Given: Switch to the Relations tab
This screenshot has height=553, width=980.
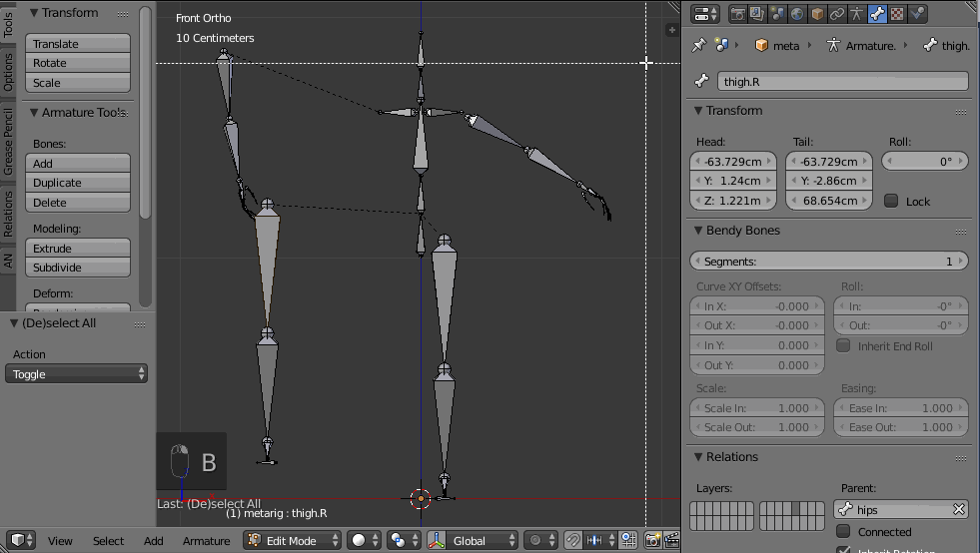Looking at the screenshot, I should tap(8, 214).
